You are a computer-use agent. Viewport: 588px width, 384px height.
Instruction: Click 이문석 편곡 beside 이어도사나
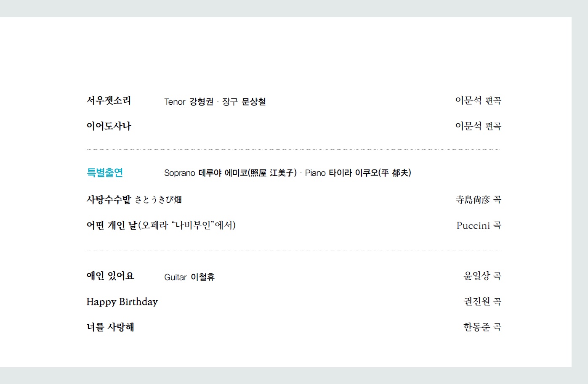pos(478,126)
